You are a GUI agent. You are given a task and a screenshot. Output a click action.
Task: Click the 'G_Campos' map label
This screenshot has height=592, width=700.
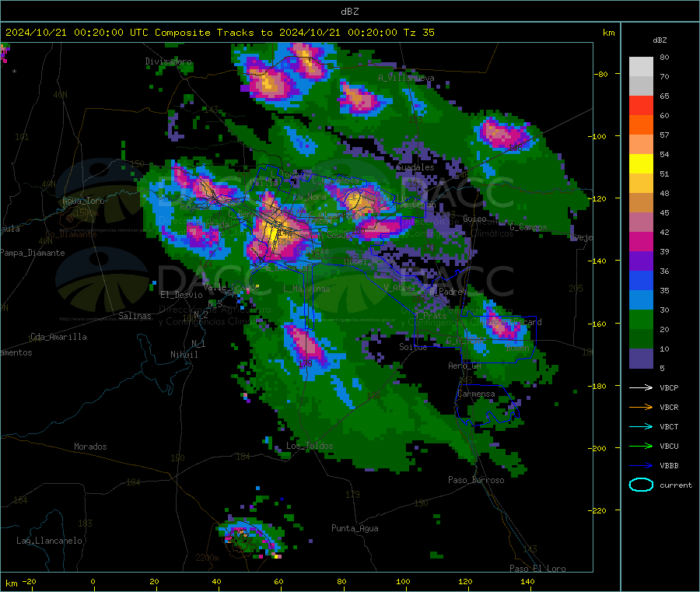529,227
